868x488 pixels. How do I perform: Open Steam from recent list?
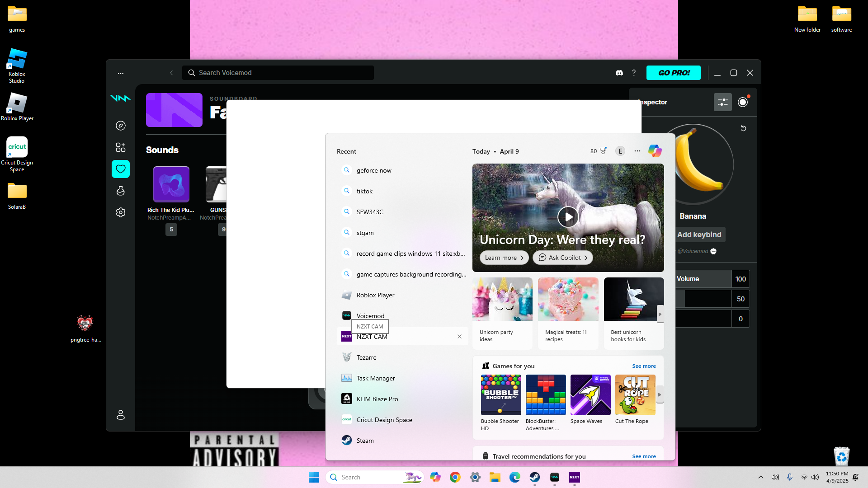click(402, 441)
